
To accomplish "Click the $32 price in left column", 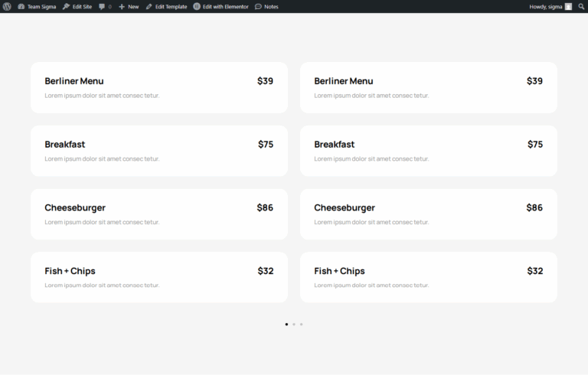I will point(266,271).
